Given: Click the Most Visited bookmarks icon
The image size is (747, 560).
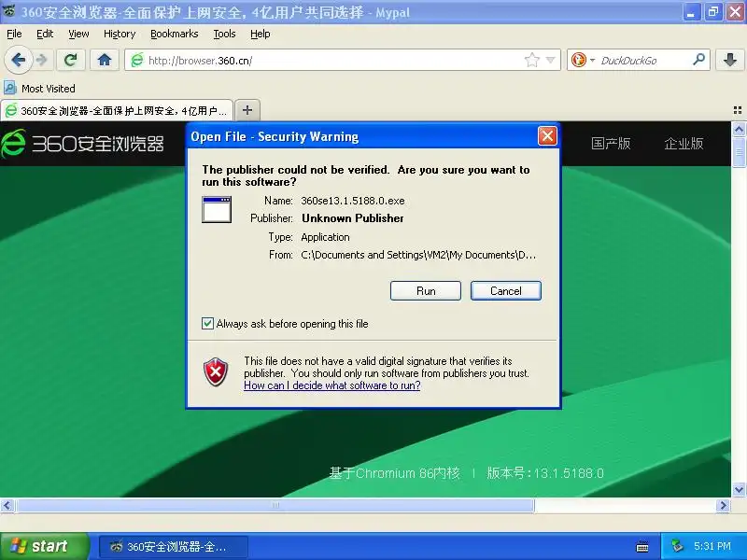Looking at the screenshot, I should pos(10,88).
